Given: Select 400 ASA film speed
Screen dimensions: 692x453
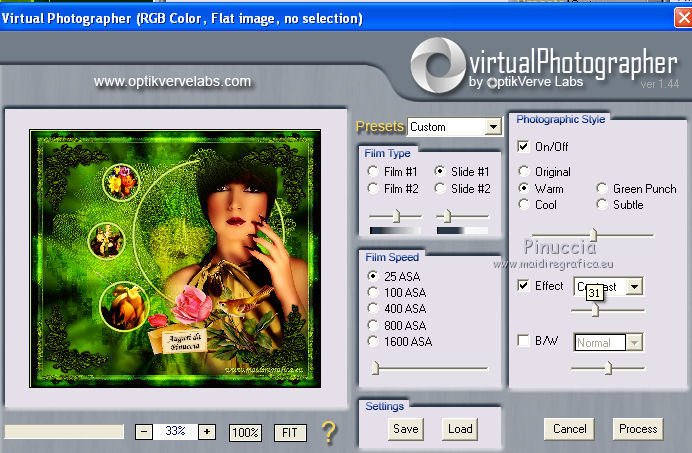Looking at the screenshot, I should [373, 308].
